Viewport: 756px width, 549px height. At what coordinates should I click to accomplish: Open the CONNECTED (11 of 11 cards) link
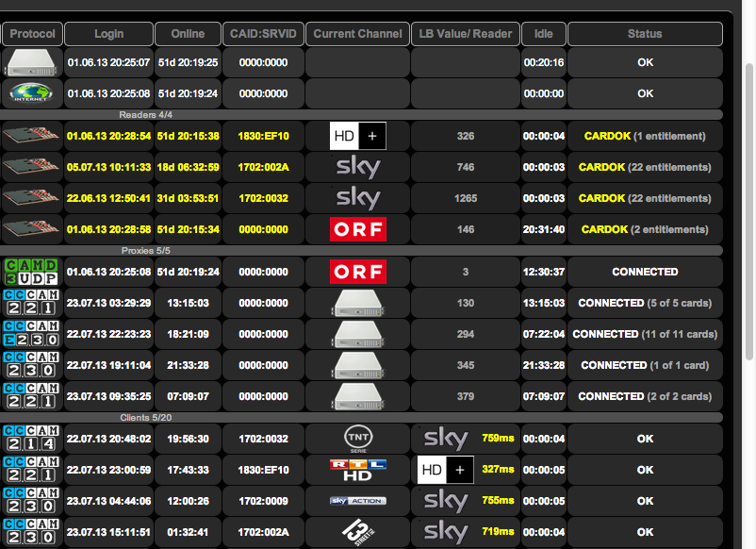point(645,334)
